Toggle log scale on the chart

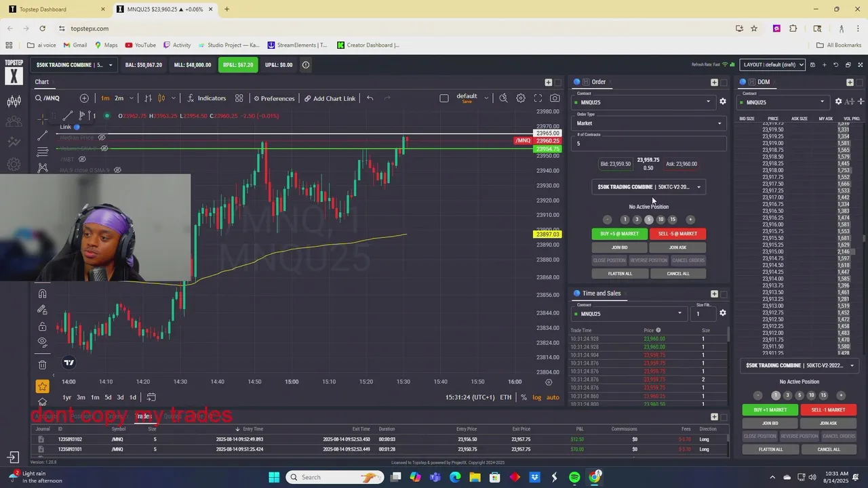click(x=537, y=397)
